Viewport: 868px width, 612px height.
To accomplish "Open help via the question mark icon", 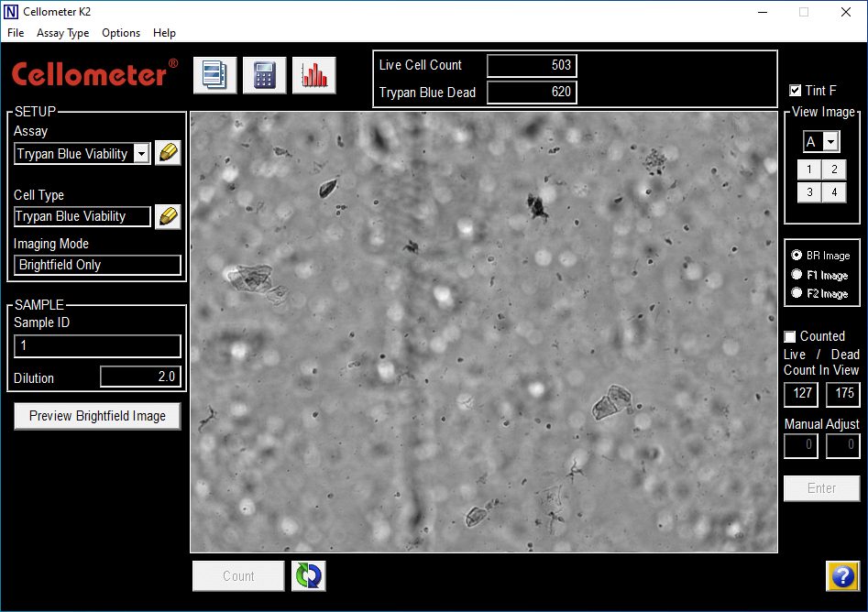I will pyautogui.click(x=842, y=575).
